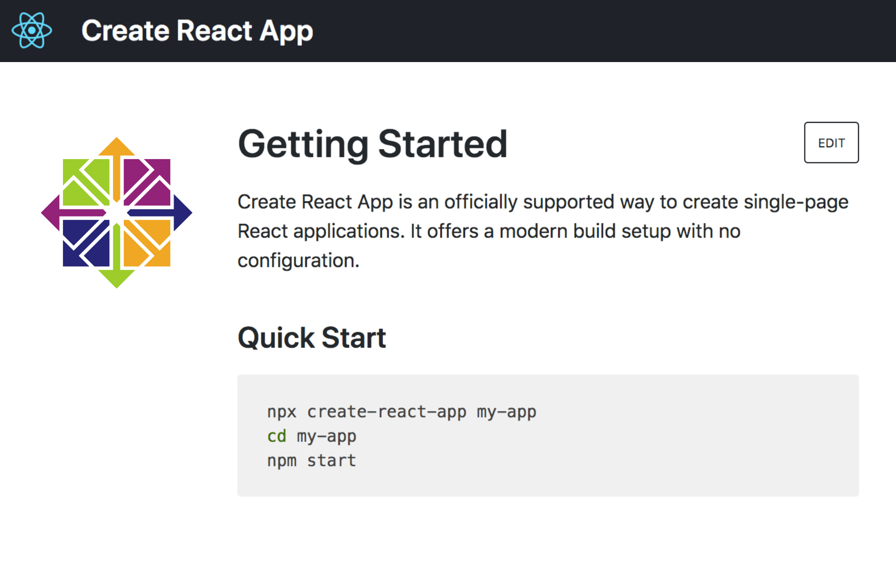Image resolution: width=896 pixels, height=588 pixels.
Task: Click the intro paragraph about Create React App
Action: (x=543, y=231)
